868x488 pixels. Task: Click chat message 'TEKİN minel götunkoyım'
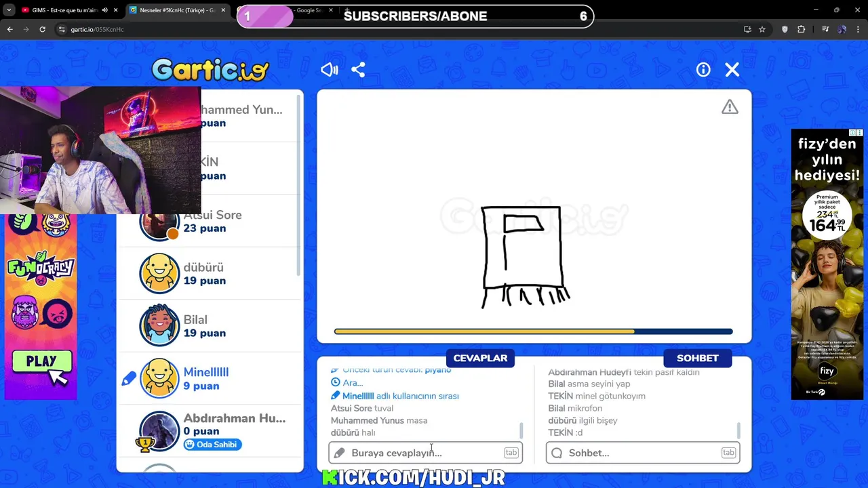click(x=597, y=396)
